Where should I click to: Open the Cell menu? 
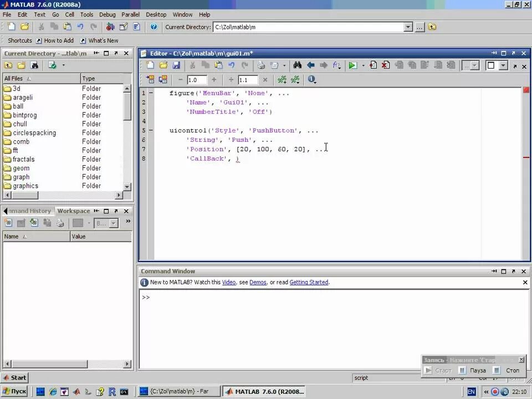[x=70, y=14]
